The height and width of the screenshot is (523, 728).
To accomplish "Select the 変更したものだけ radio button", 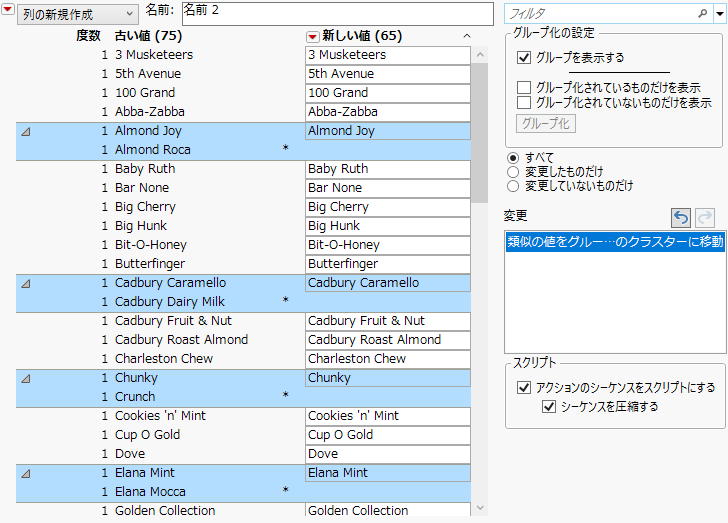I will [514, 172].
